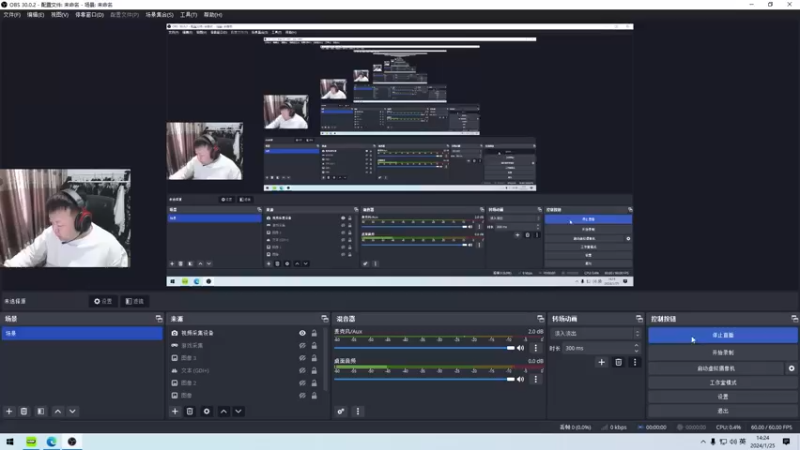This screenshot has height=450, width=800.
Task: Click the 设置 button in the controls panel
Action: click(722, 396)
